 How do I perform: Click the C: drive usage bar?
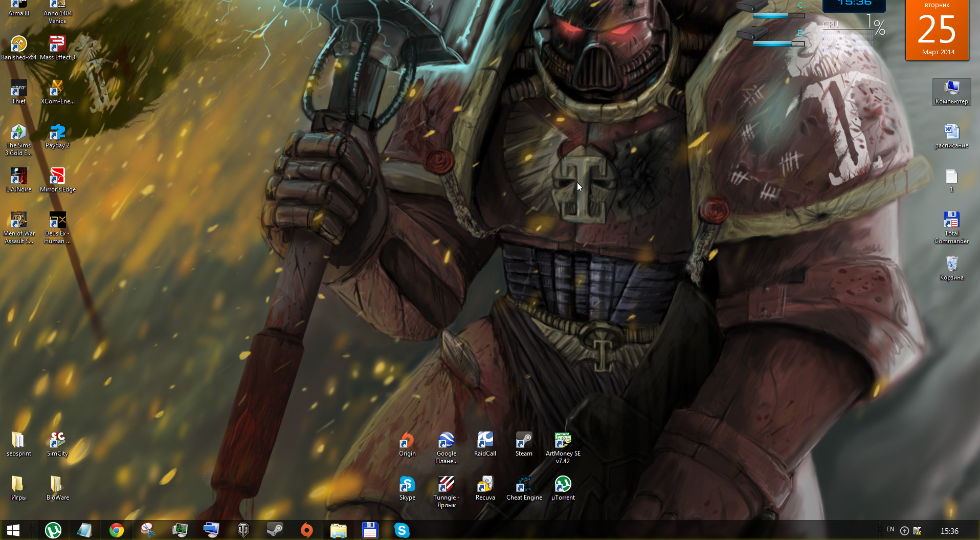pyautogui.click(x=778, y=16)
